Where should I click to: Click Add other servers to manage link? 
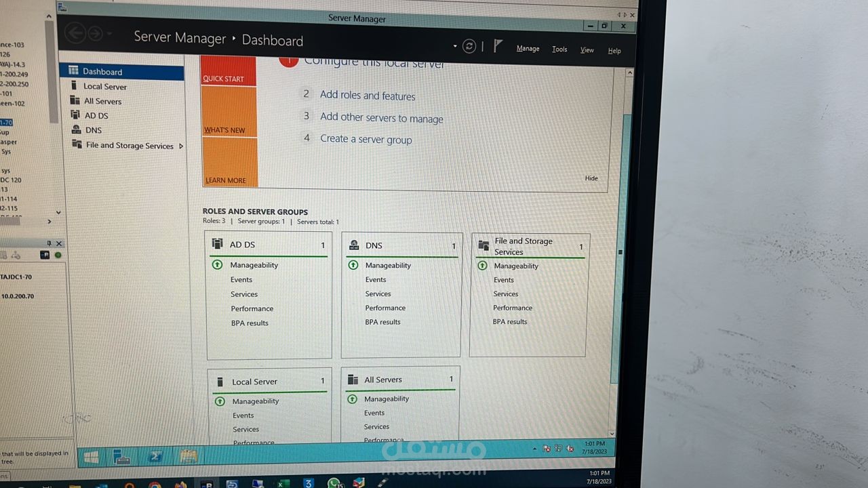point(382,117)
